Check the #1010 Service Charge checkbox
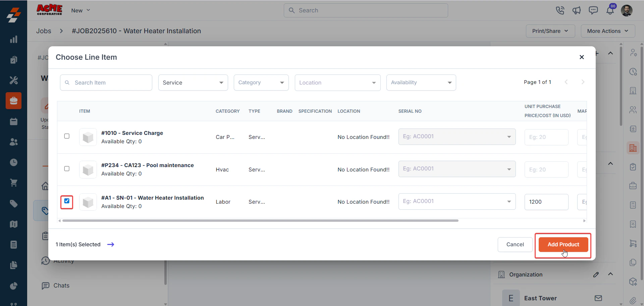The height and width of the screenshot is (306, 644). tap(67, 136)
